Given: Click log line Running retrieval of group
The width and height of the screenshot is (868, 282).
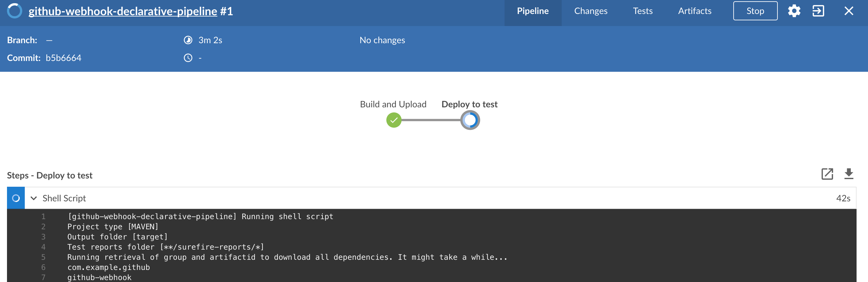Looking at the screenshot, I should pos(287,257).
